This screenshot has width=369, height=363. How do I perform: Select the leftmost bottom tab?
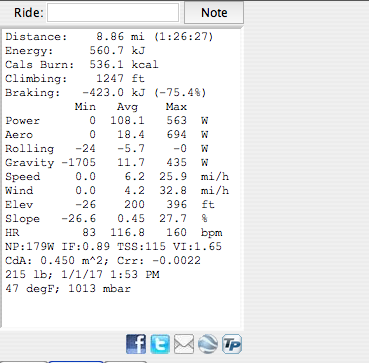point(24,362)
